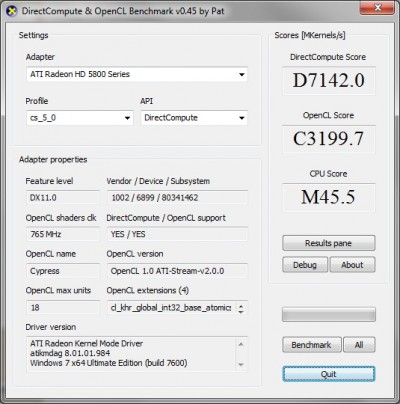Open the API DirectCompute dropdown
Viewport: 400px width, 404px height.
(194, 118)
